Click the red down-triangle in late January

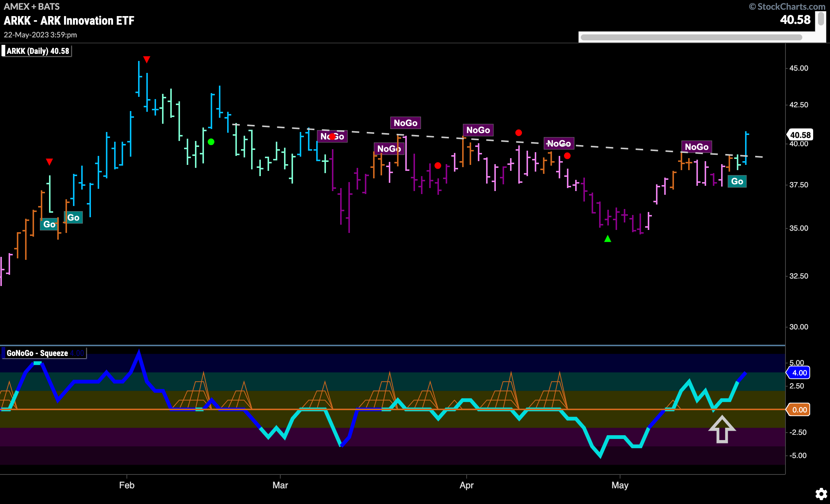(49, 162)
